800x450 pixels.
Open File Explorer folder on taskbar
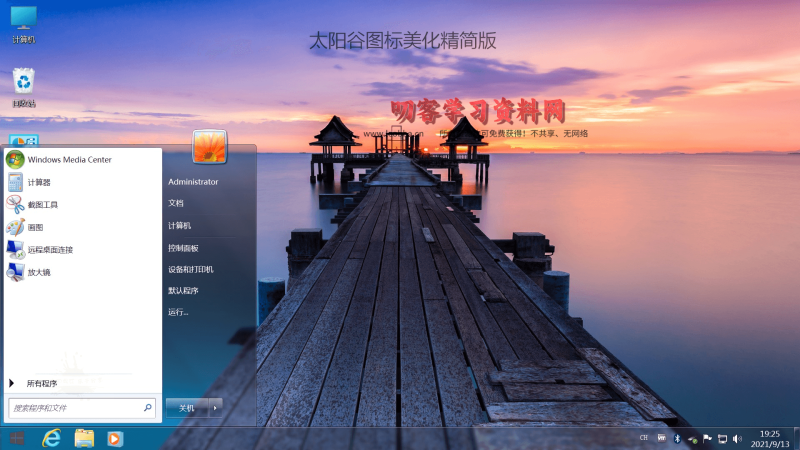84,439
